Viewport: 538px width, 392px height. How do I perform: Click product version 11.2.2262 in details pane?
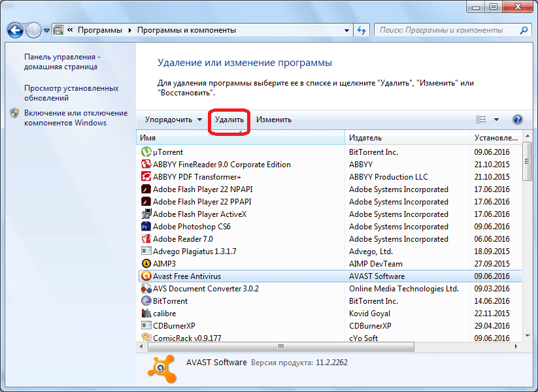(x=331, y=363)
